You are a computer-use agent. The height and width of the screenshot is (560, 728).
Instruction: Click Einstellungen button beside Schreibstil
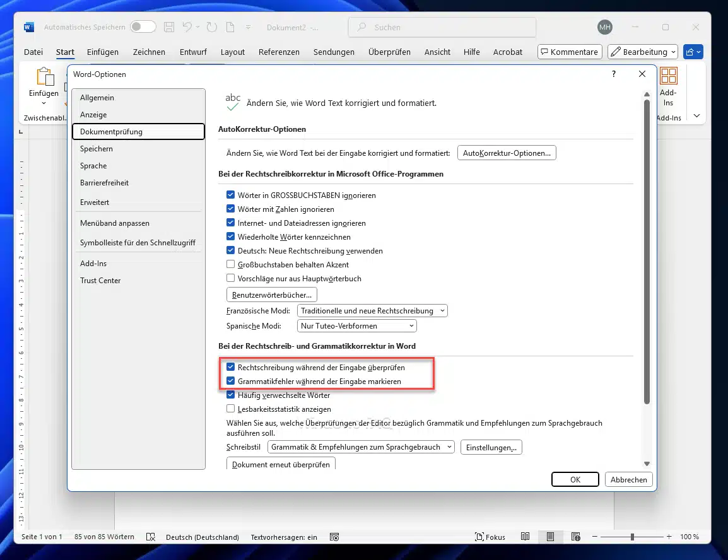(491, 447)
